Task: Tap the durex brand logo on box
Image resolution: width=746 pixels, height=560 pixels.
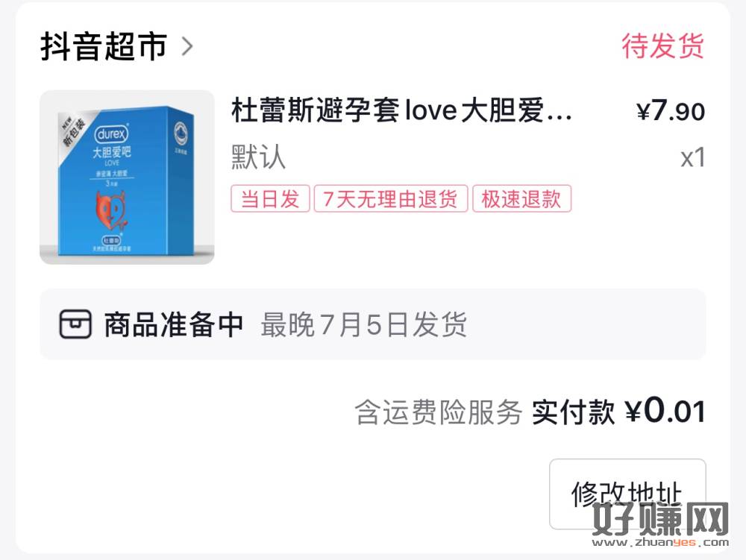Action: point(112,135)
